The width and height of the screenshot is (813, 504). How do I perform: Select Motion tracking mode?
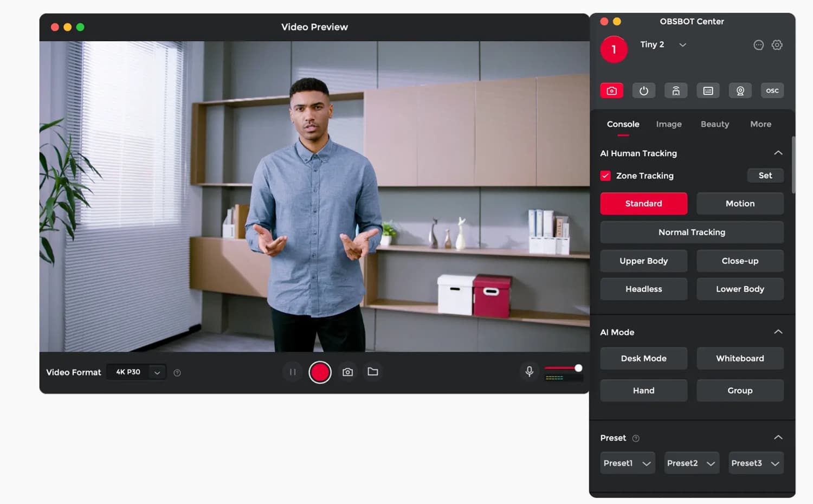click(x=740, y=204)
